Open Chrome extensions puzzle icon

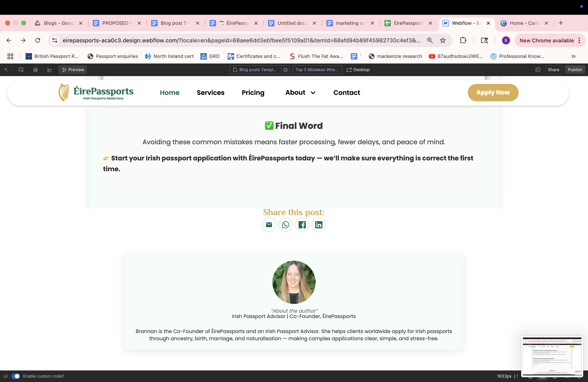pyautogui.click(x=463, y=40)
